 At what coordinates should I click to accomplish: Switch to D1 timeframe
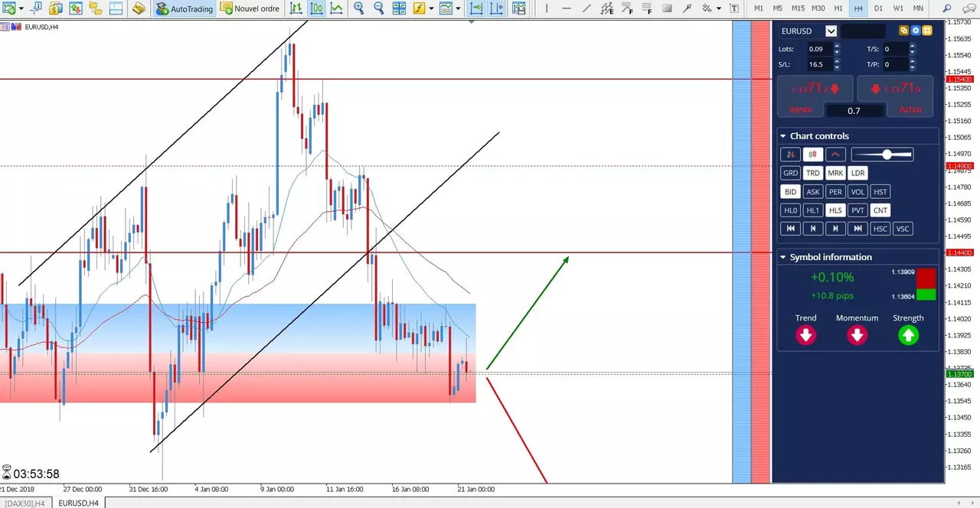(878, 8)
